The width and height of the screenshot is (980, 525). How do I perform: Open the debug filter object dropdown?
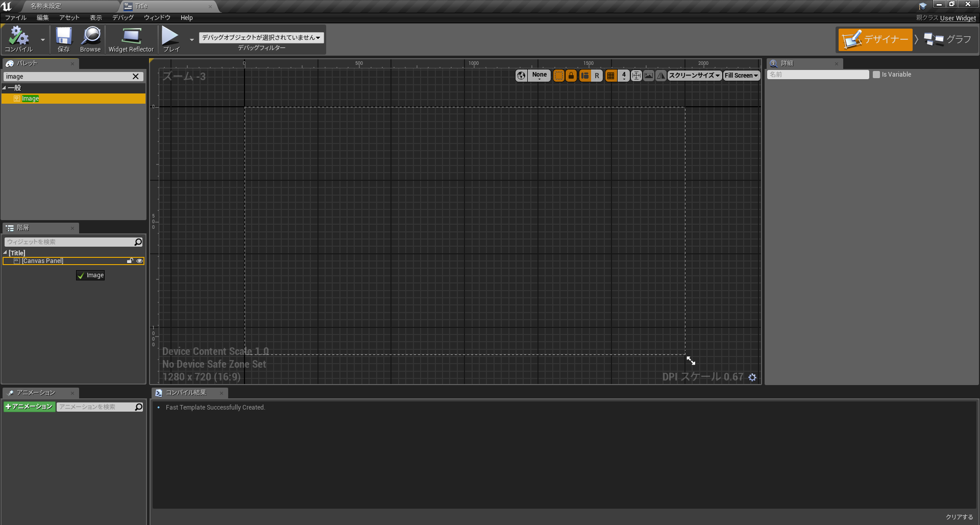coord(261,37)
